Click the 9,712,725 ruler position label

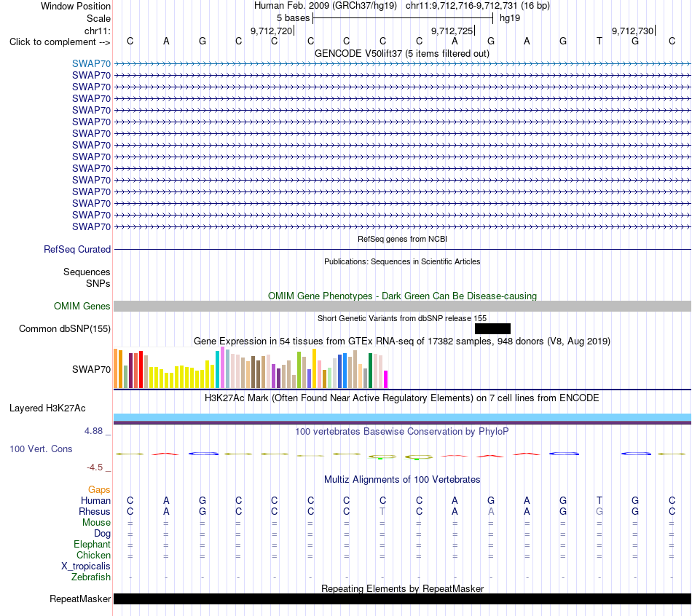coord(452,31)
